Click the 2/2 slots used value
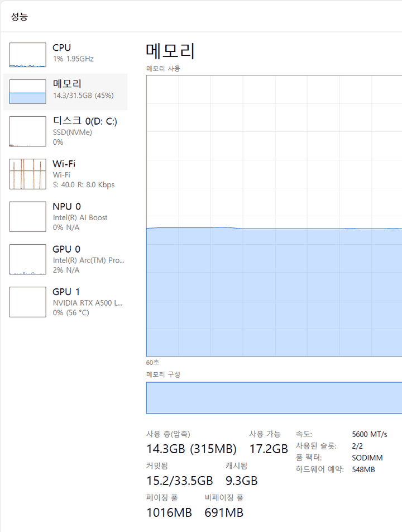 [357, 446]
